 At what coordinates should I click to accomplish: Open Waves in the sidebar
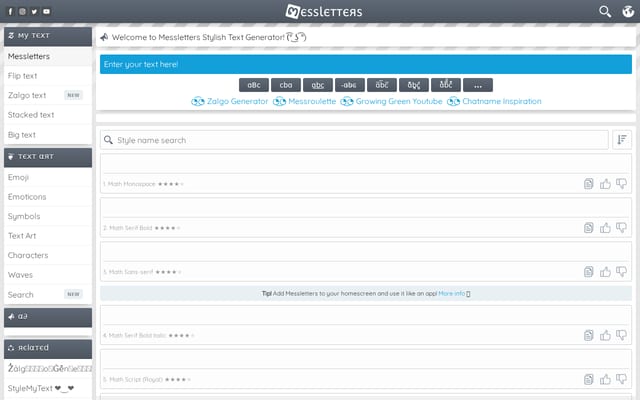[48, 275]
